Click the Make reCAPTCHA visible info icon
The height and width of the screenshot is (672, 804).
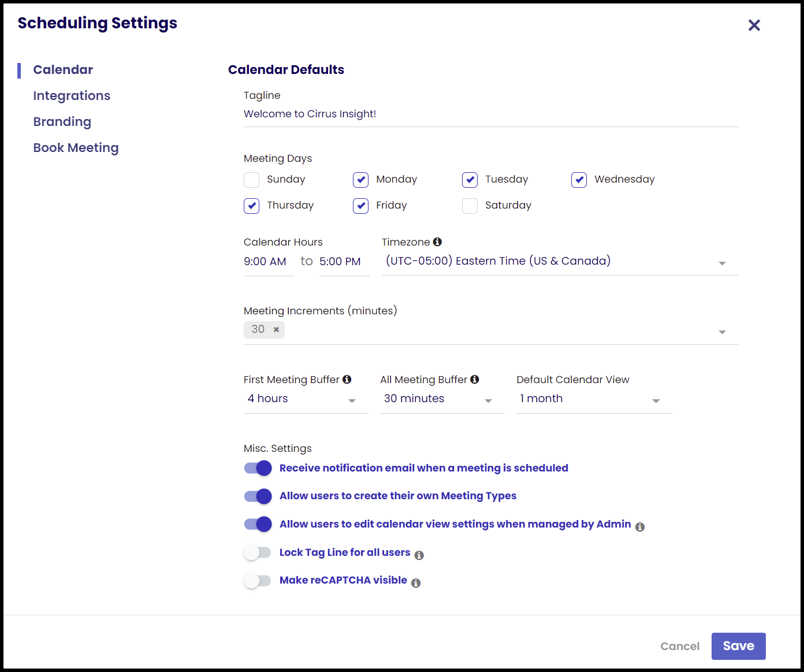click(416, 583)
